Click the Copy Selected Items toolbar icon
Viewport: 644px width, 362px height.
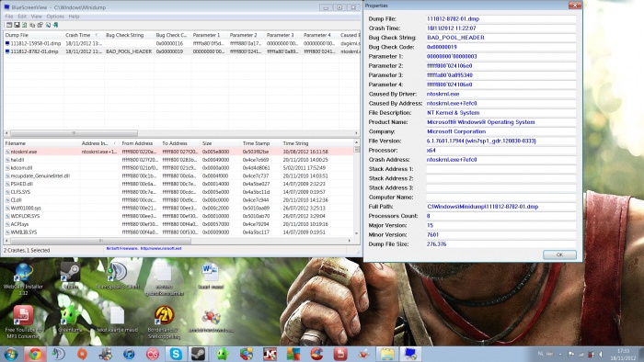click(32, 25)
